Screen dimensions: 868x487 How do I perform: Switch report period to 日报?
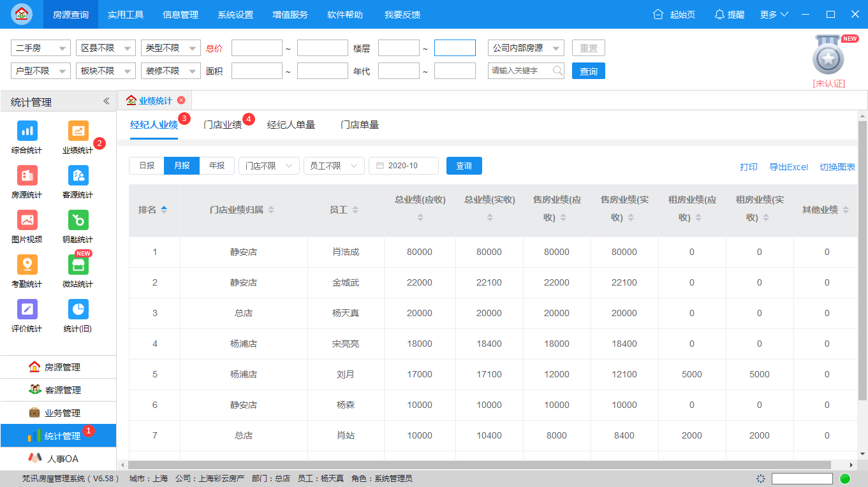(x=147, y=166)
